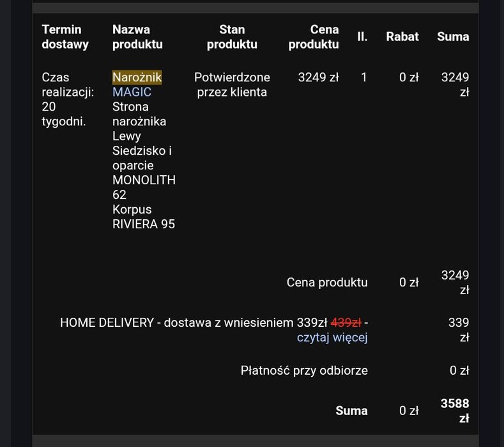
Task: Select the product quantity value 1
Action: tap(364, 77)
